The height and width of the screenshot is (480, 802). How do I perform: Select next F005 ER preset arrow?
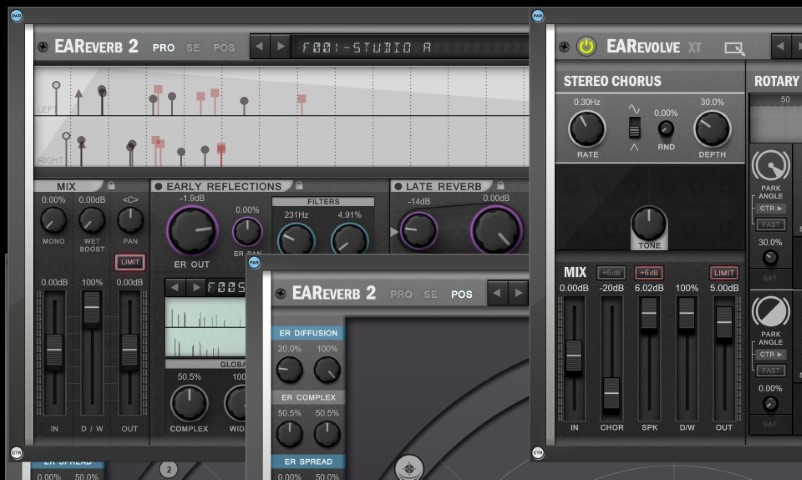pos(196,287)
